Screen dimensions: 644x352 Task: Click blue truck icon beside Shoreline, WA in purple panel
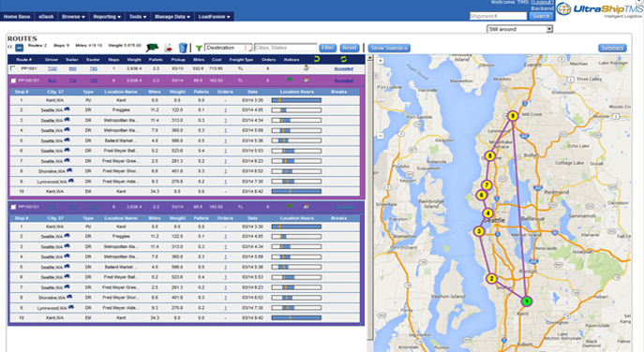69,170
